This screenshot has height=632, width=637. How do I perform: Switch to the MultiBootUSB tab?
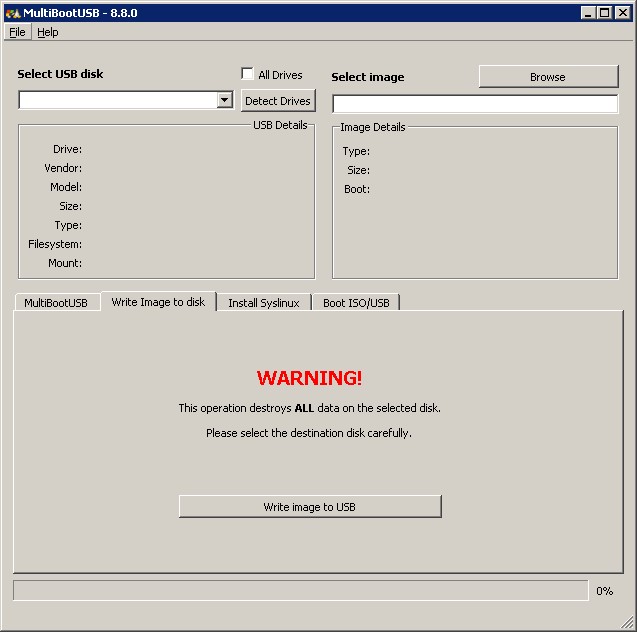[x=56, y=303]
